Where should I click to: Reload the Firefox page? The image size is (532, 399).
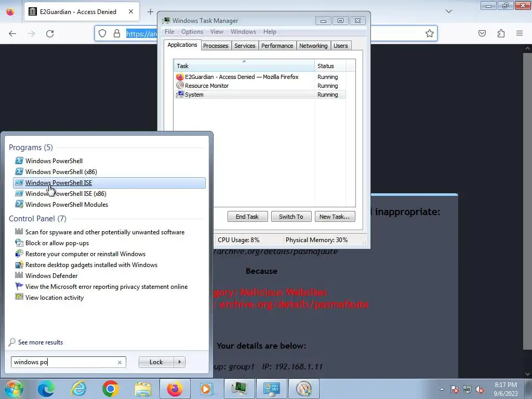(50, 34)
